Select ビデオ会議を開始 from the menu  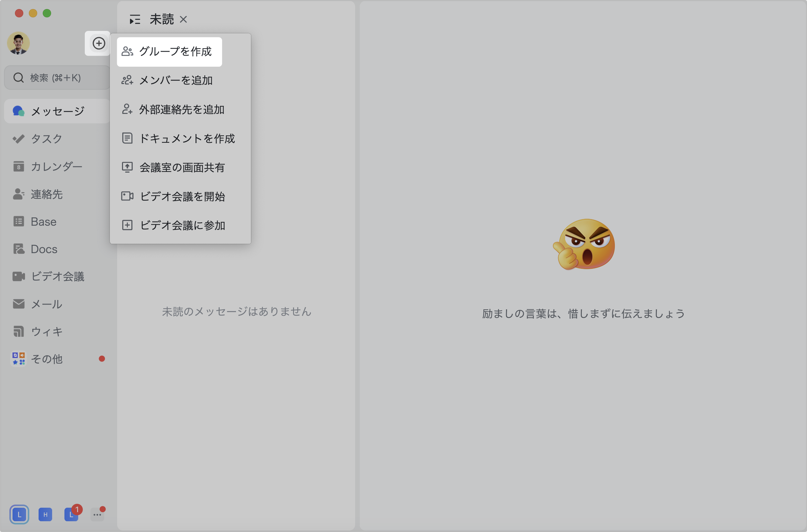coord(182,197)
